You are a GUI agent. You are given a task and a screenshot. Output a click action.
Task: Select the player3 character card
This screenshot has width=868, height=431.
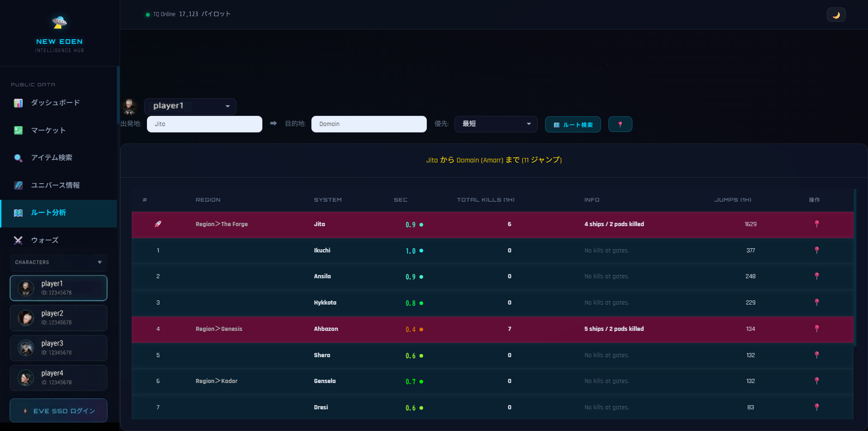[59, 348]
